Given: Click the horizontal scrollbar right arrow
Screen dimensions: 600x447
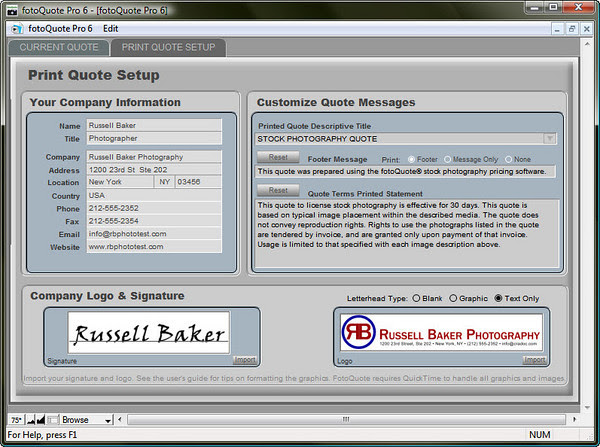Looking at the screenshot, I should [574, 420].
